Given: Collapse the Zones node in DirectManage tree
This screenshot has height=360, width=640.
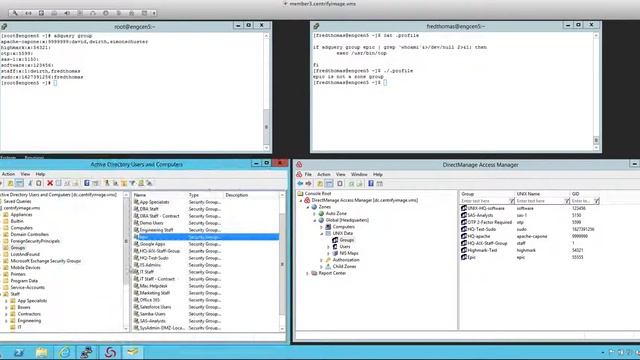Looking at the screenshot, I should click(x=308, y=207).
